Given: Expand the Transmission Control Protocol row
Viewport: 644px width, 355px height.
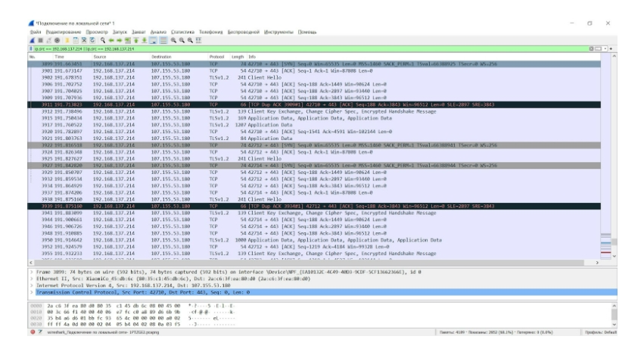Looking at the screenshot, I should [x=32, y=292].
